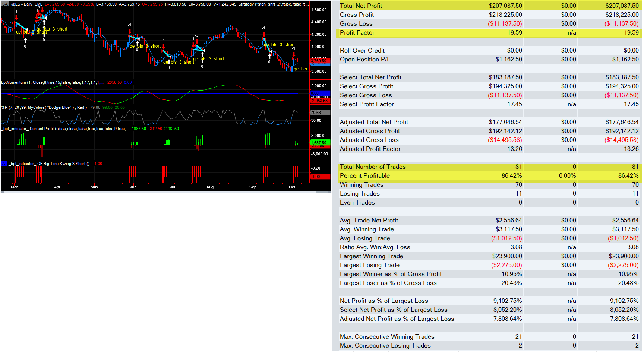
Task: Click the highlighted Percent Profitable label
Action: point(365,175)
